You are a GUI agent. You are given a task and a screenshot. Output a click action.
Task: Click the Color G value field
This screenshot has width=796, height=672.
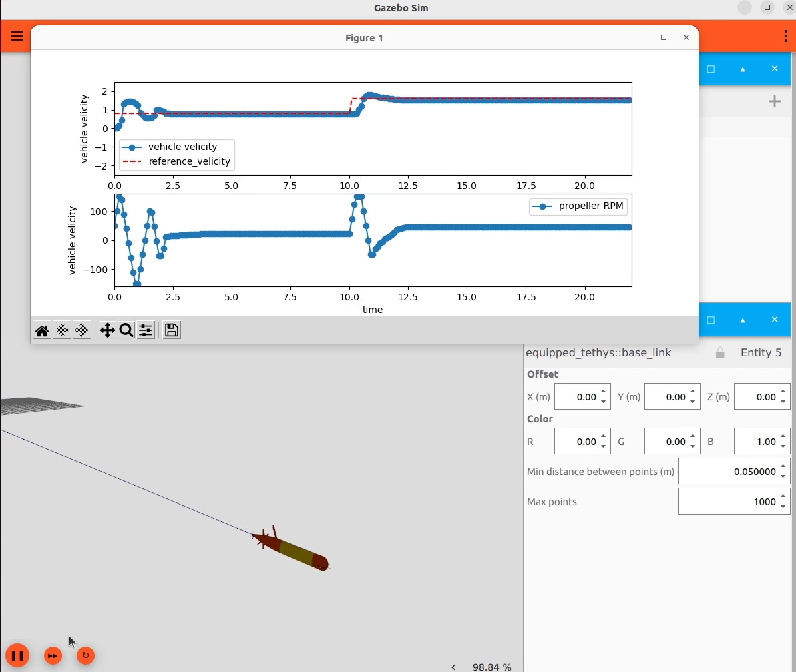(672, 441)
